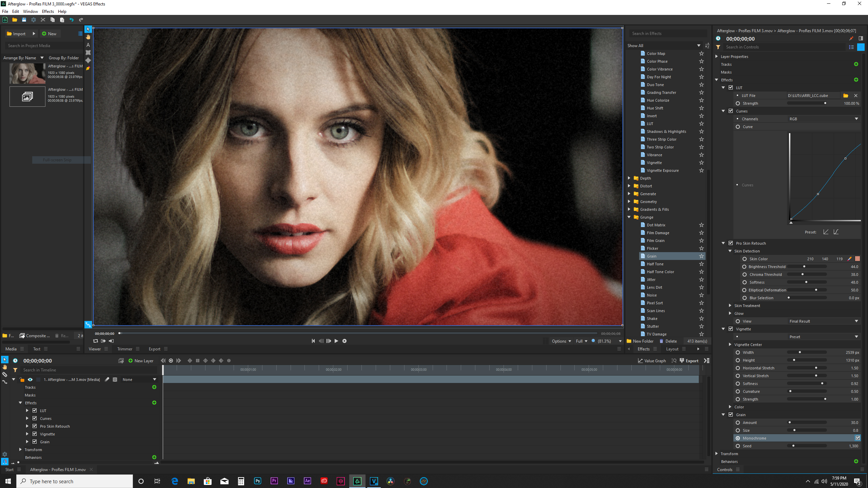Click the linear curve preset icon
Image resolution: width=868 pixels, height=488 pixels.
(826, 232)
